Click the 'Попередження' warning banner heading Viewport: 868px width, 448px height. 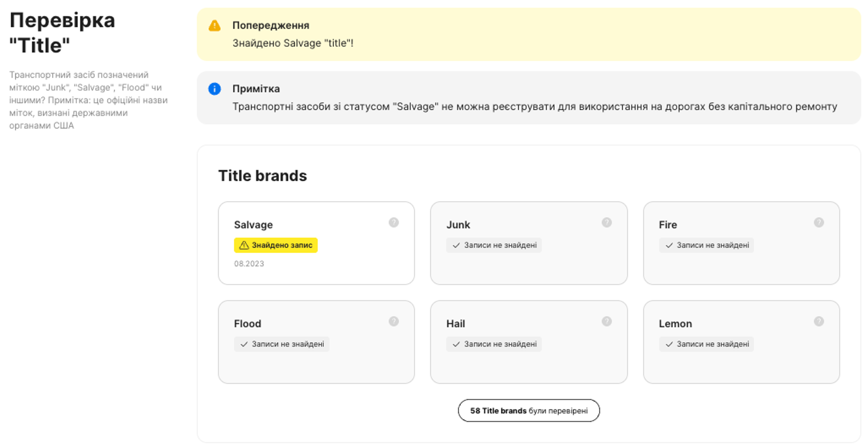click(271, 26)
